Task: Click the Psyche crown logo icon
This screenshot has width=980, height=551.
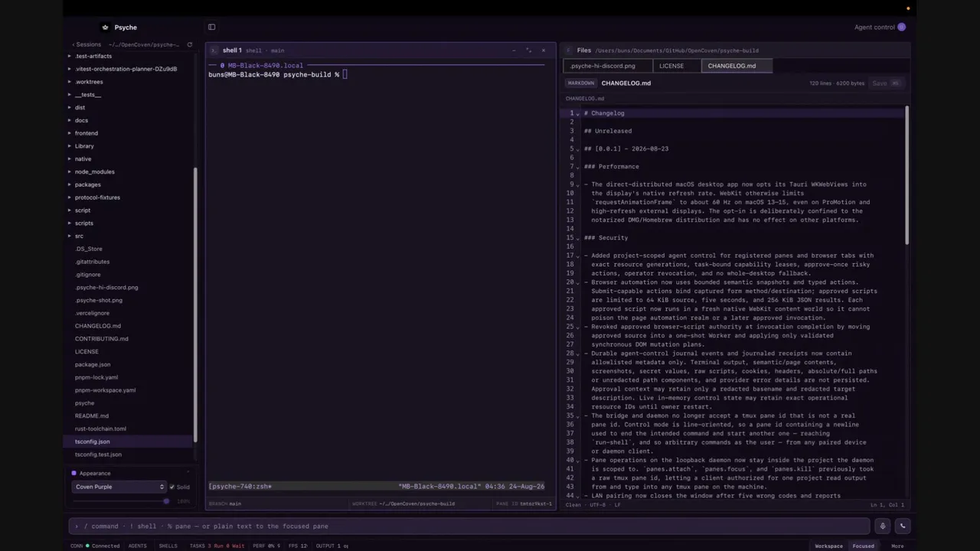Action: (105, 28)
